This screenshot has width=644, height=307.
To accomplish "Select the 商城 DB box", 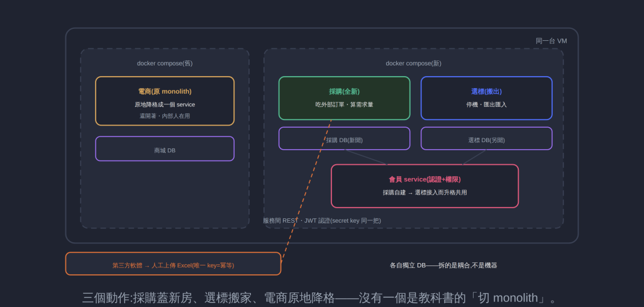I will 165,148.
